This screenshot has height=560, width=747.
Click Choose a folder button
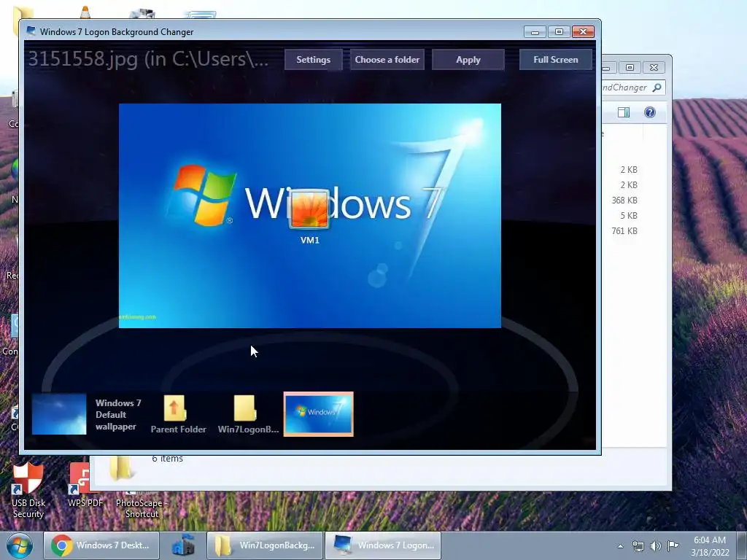pyautogui.click(x=387, y=60)
